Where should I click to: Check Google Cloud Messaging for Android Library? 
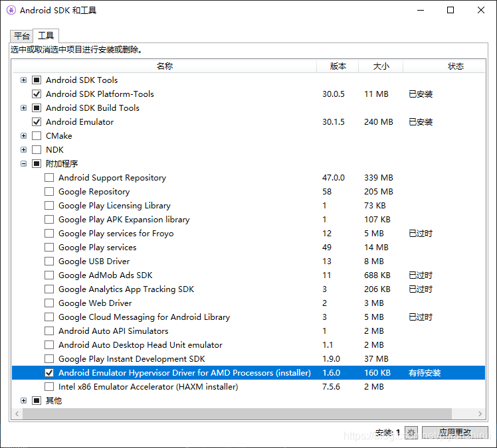49,317
